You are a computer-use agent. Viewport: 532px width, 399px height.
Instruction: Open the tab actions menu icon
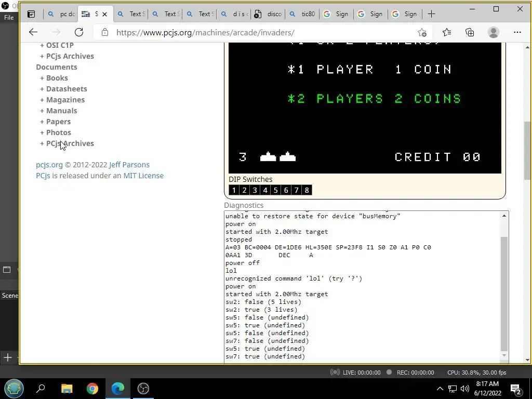click(x=31, y=14)
